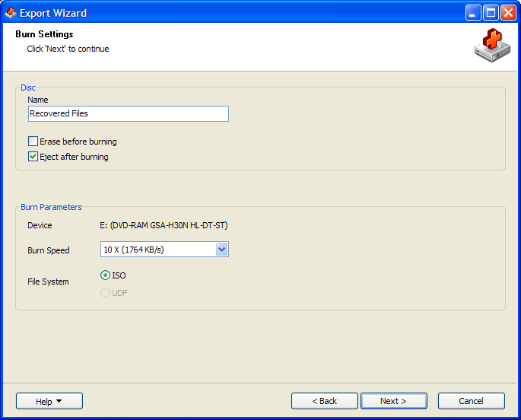Click the drive with red cross logo

(492, 45)
